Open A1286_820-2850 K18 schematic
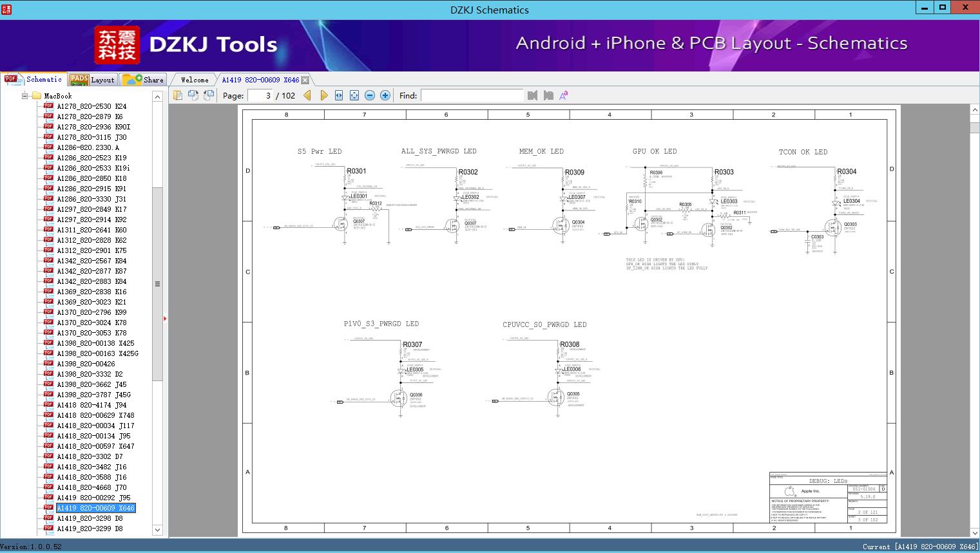Viewport: 980px width, 553px height. tap(91, 178)
